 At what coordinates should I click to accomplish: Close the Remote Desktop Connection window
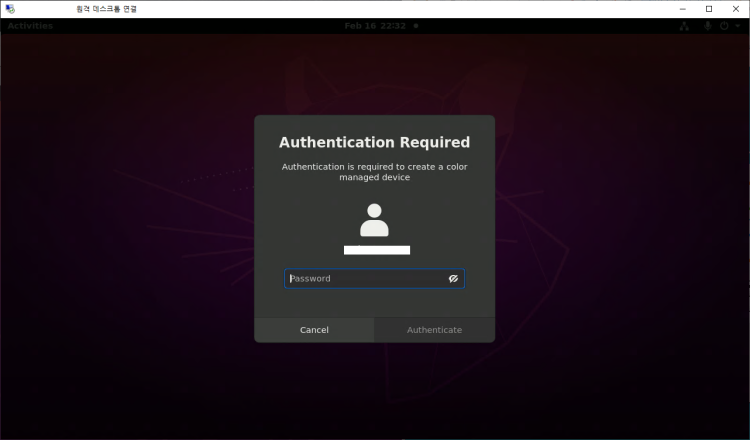[x=735, y=8]
